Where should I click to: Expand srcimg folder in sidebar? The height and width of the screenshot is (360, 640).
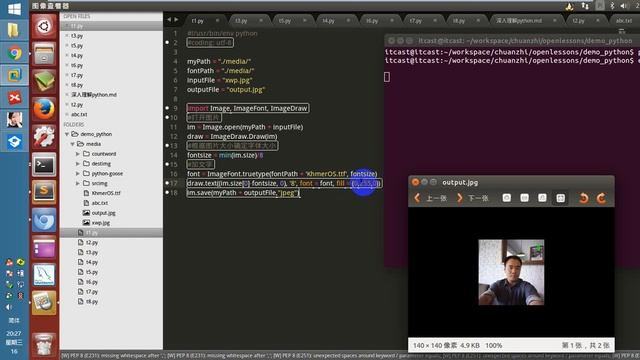pyautogui.click(x=78, y=183)
